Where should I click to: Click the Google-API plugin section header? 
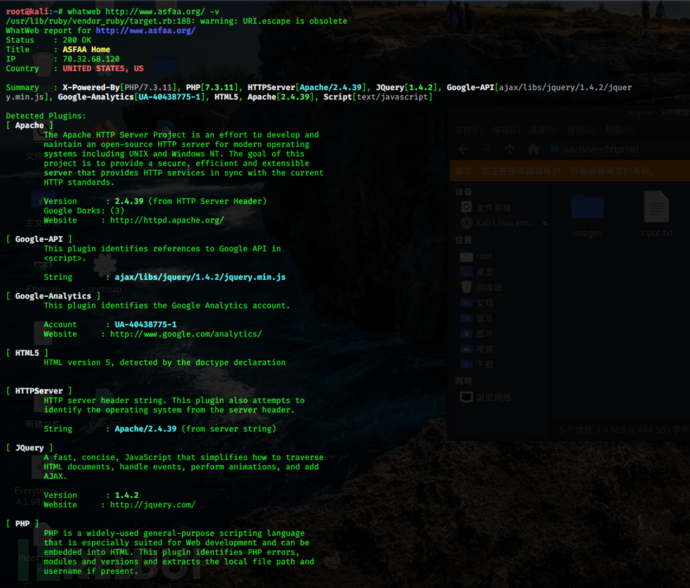[x=39, y=239]
